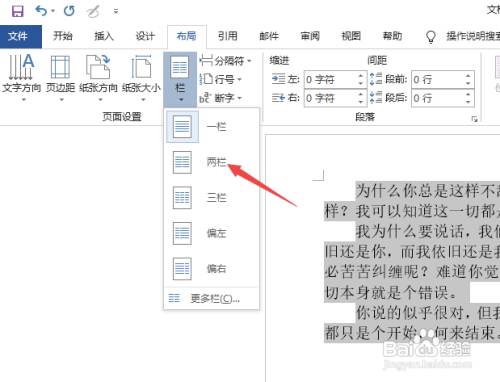The image size is (500, 382).
Task: Decrease the right indent 右 spinner
Action: coord(361,102)
